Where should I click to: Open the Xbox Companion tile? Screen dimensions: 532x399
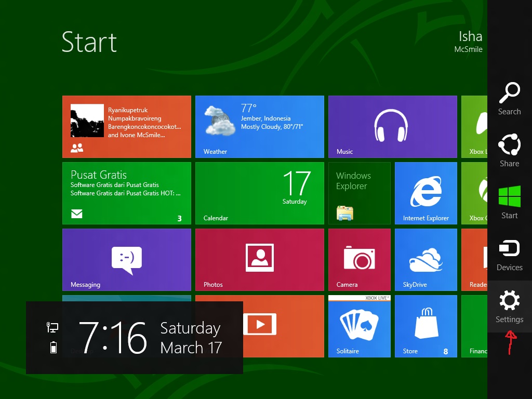(x=474, y=193)
